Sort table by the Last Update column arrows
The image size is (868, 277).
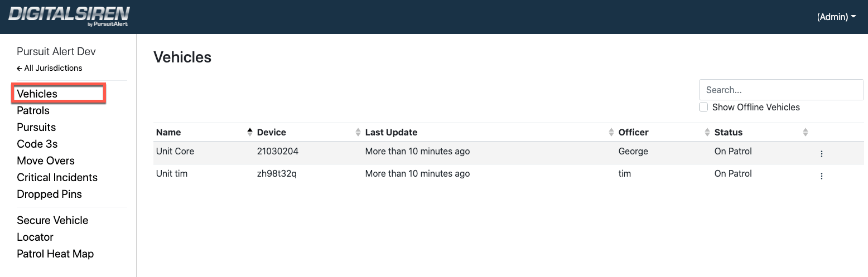point(611,132)
